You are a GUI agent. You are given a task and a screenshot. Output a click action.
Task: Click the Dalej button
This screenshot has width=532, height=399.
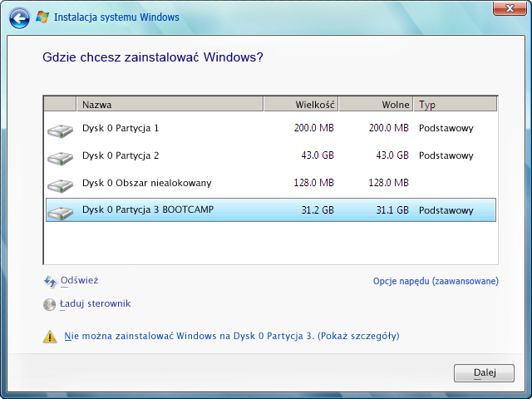click(x=484, y=373)
